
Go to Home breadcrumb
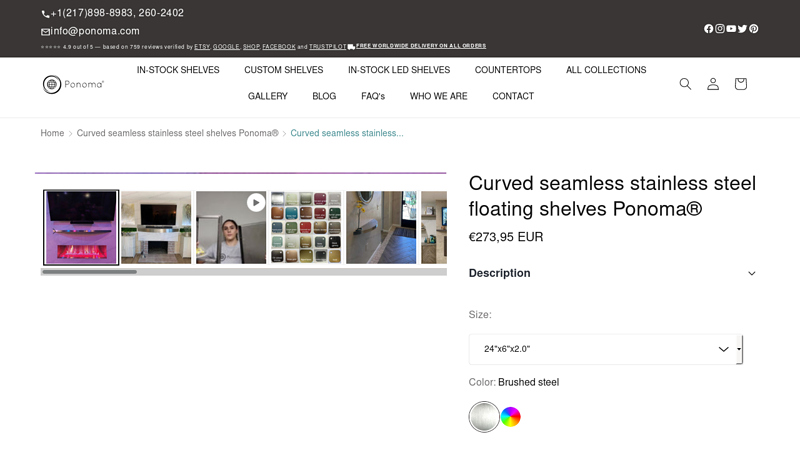53,133
